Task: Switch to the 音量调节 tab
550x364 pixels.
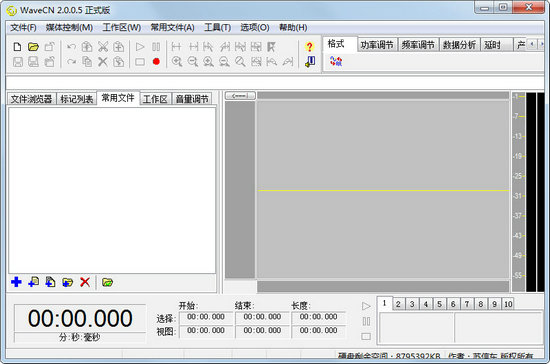Action: point(192,99)
